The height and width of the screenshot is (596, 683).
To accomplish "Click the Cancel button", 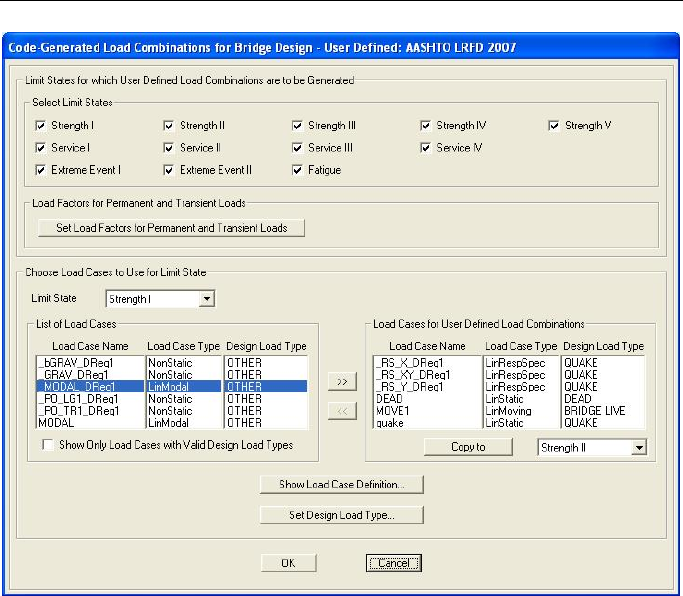I will (394, 563).
